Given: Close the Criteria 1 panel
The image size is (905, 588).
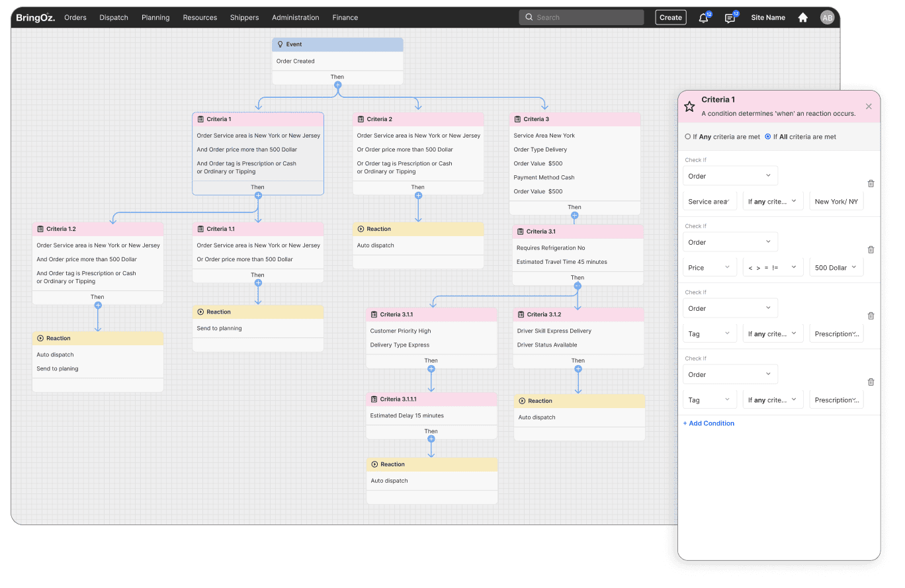Looking at the screenshot, I should coord(869,106).
